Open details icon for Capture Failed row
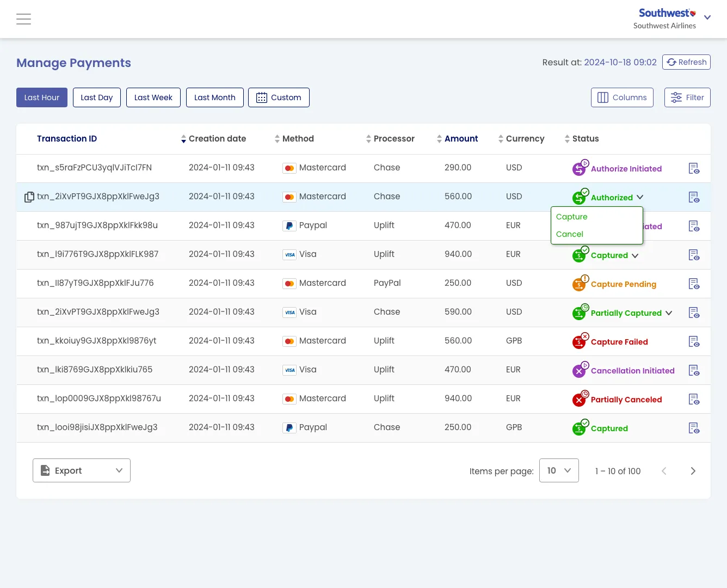727x588 pixels. [x=694, y=341]
